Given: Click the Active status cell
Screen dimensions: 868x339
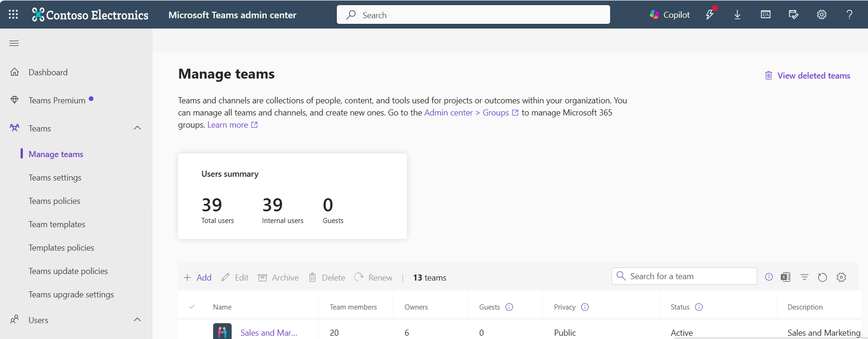Looking at the screenshot, I should (682, 332).
